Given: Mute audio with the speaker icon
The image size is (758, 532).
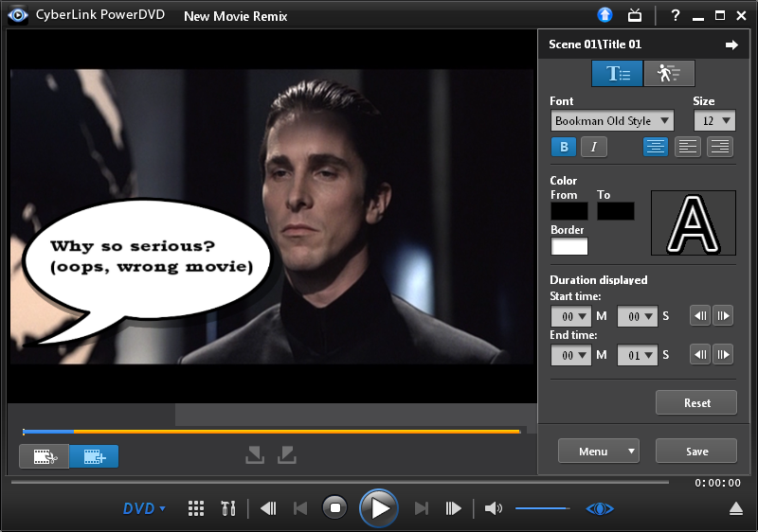Looking at the screenshot, I should [x=493, y=509].
